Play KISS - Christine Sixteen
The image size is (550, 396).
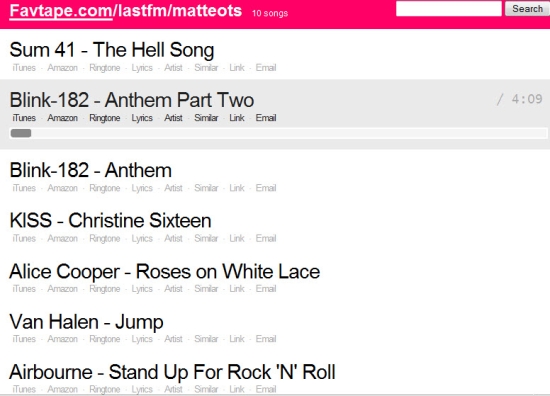(110, 221)
